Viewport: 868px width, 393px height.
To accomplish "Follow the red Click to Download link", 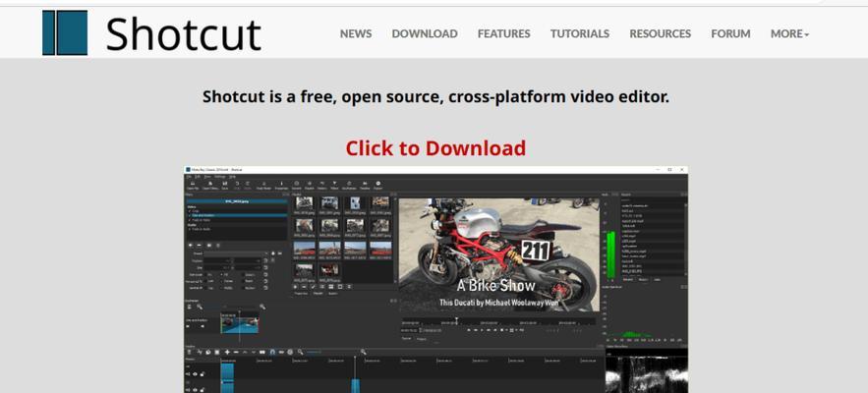I will coord(435,147).
